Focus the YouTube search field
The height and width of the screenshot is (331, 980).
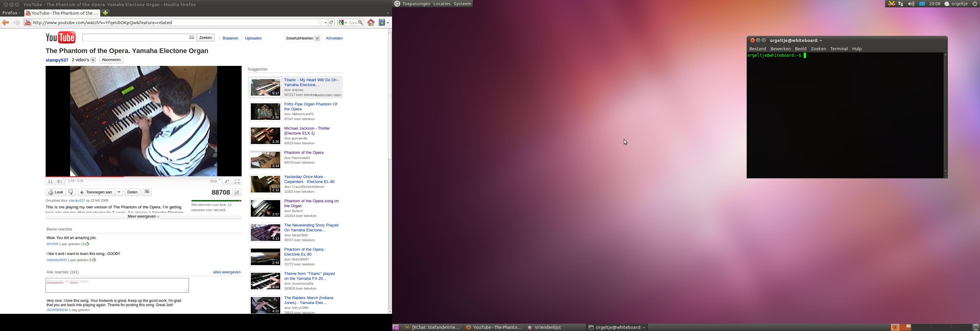135,37
